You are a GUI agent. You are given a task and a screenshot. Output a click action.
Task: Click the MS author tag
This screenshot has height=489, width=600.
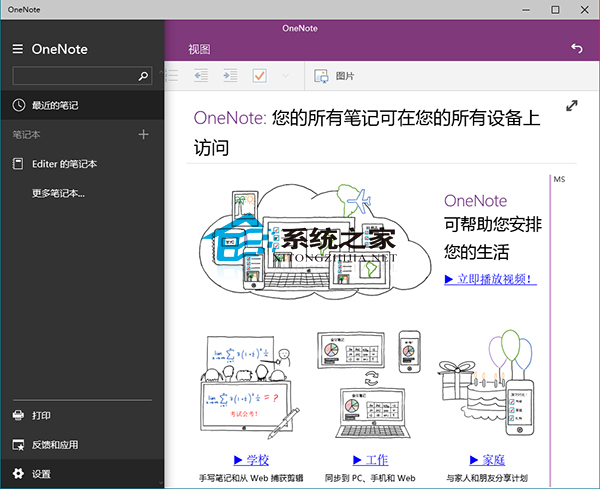click(x=559, y=179)
